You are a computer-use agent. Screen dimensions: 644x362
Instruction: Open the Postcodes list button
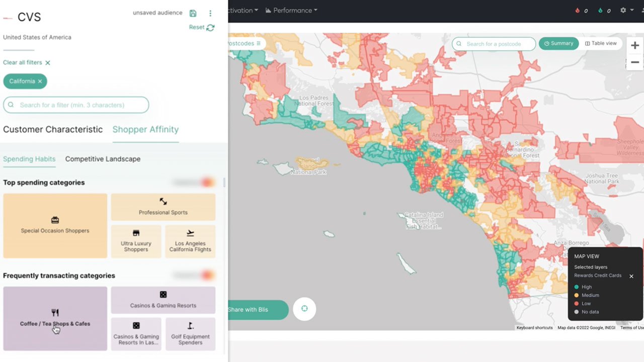pyautogui.click(x=246, y=43)
